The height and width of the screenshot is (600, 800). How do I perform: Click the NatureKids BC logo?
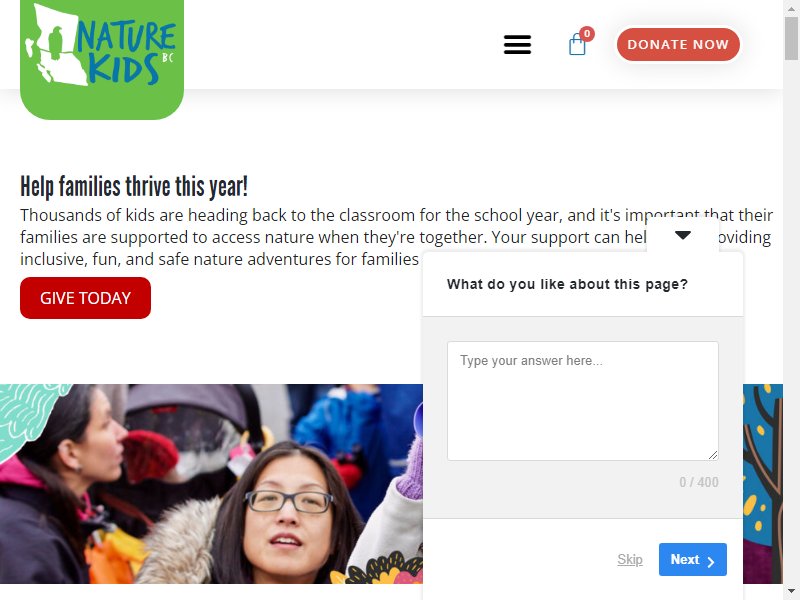tap(102, 59)
